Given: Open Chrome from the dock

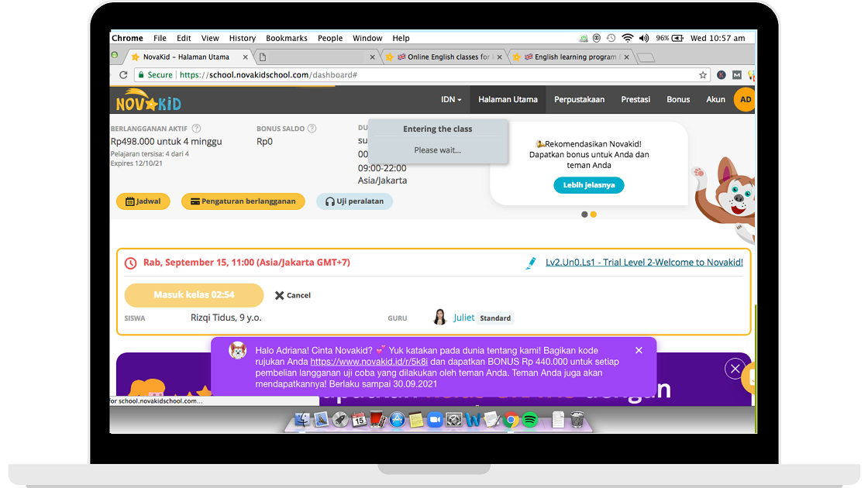Looking at the screenshot, I should point(511,420).
